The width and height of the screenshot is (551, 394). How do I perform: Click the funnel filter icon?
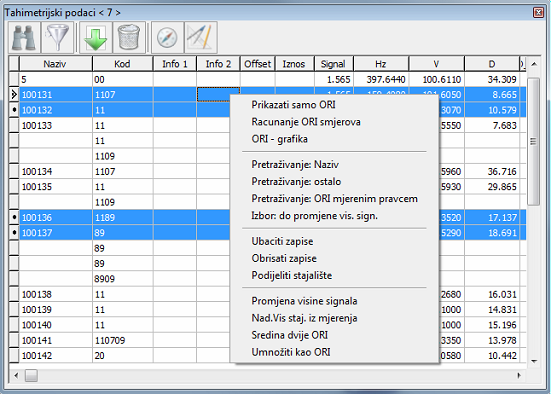coord(58,37)
